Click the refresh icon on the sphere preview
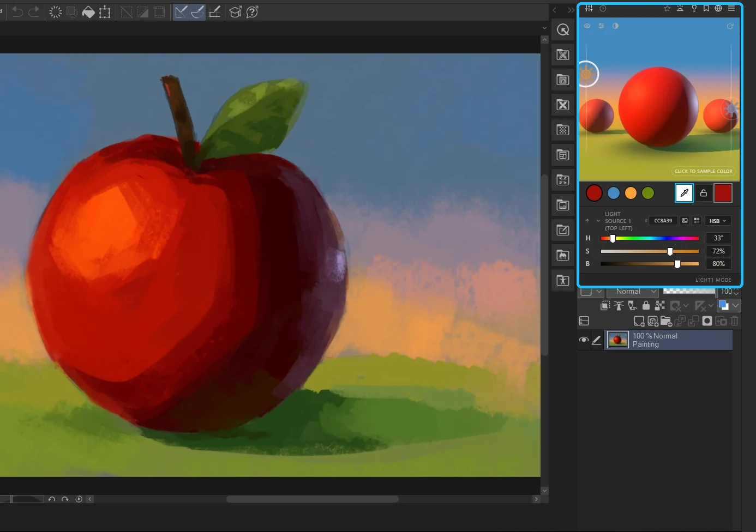The height and width of the screenshot is (532, 756). click(730, 26)
